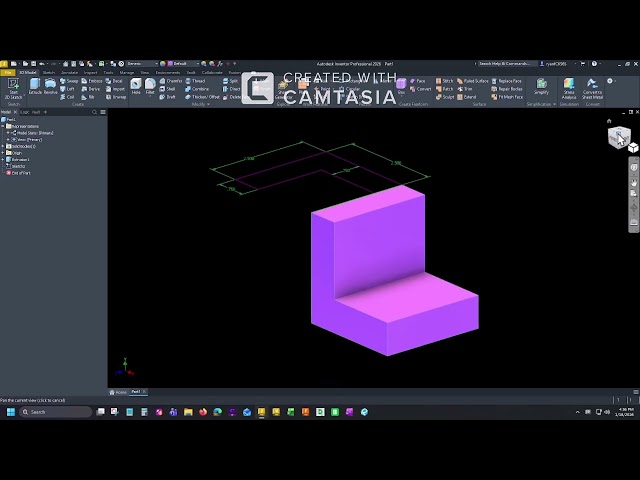Screen dimensions: 640x480
Task: Click the ViewCube Home view icon
Action: 609,121
